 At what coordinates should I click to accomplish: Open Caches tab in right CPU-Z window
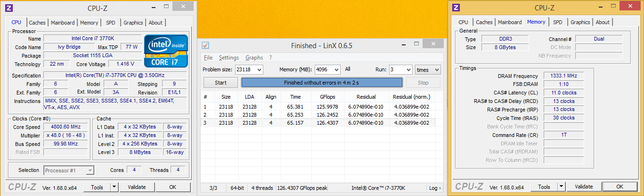[484, 22]
